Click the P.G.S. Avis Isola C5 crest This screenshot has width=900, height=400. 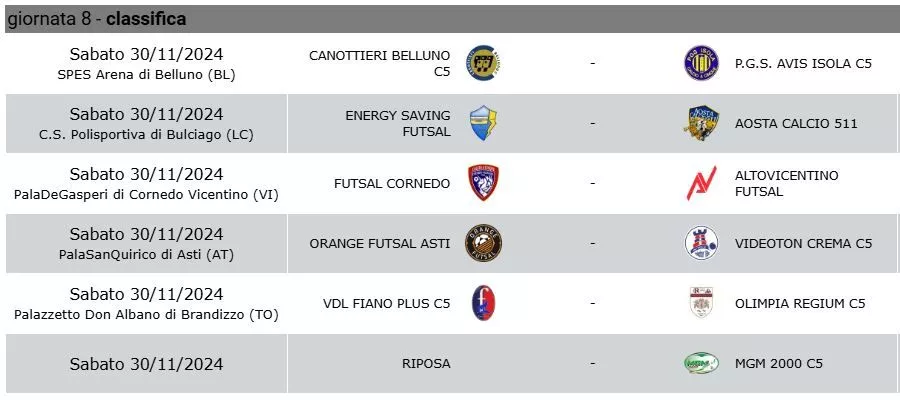point(701,63)
